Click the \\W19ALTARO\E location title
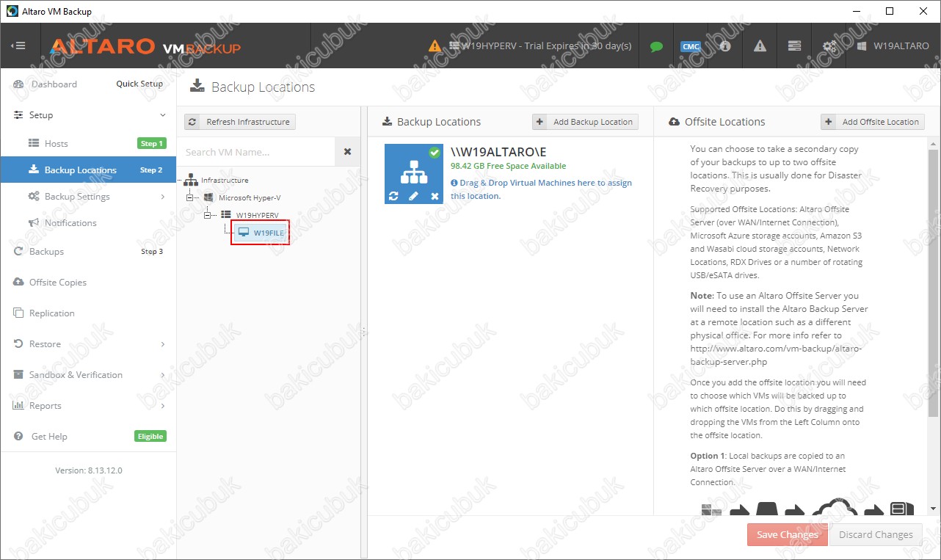 (498, 151)
